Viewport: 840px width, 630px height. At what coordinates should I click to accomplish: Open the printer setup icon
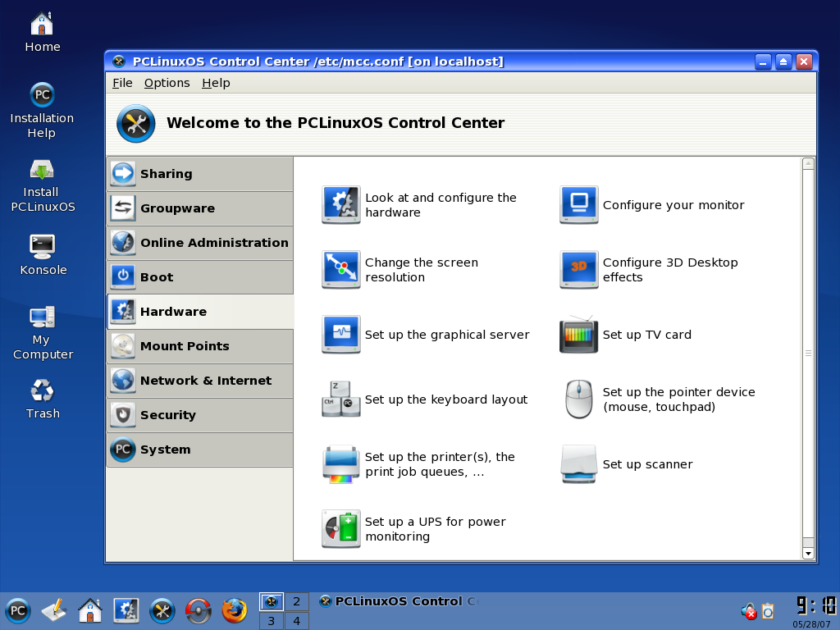tap(340, 464)
